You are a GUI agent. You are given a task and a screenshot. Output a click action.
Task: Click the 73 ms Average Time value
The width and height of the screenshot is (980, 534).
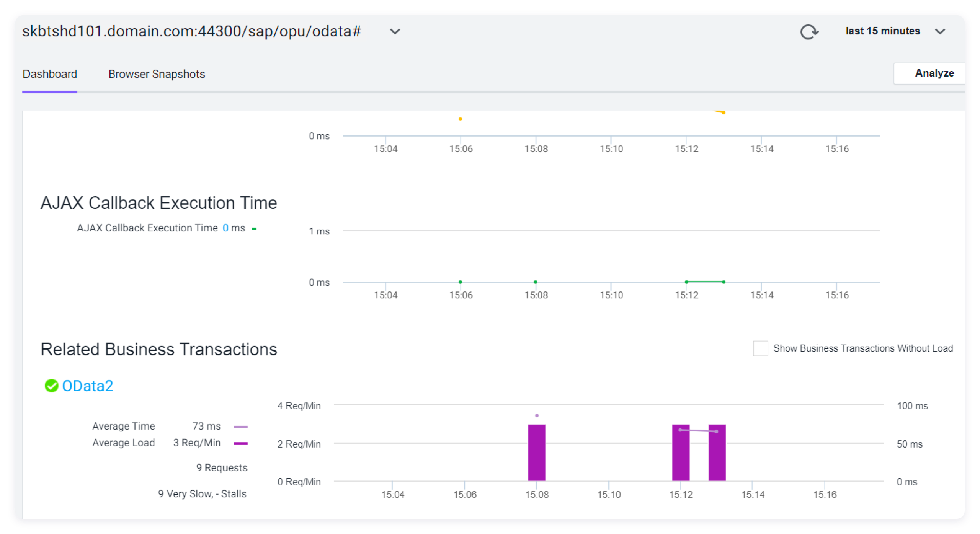206,426
